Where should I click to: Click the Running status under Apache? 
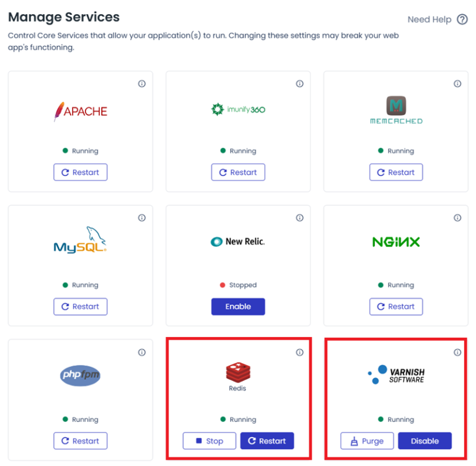click(x=81, y=151)
